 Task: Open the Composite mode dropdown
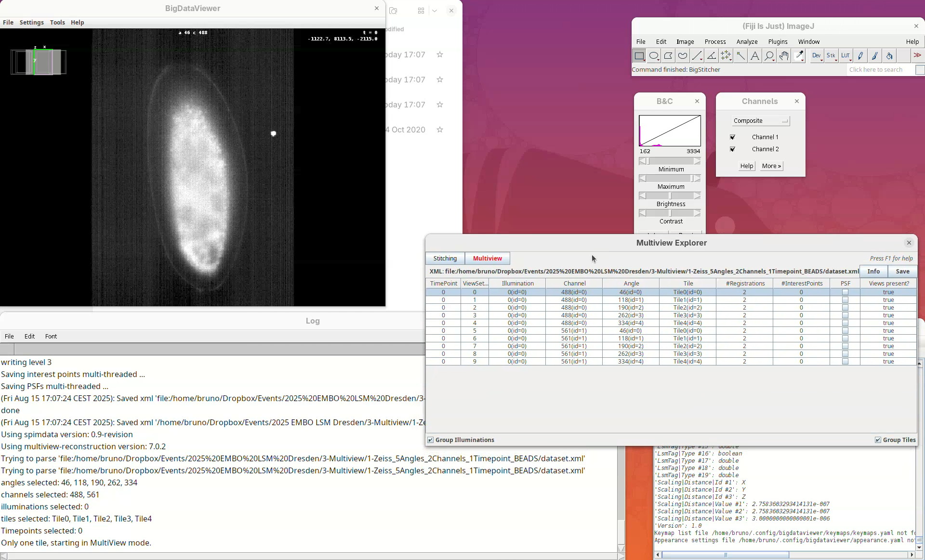(x=760, y=121)
